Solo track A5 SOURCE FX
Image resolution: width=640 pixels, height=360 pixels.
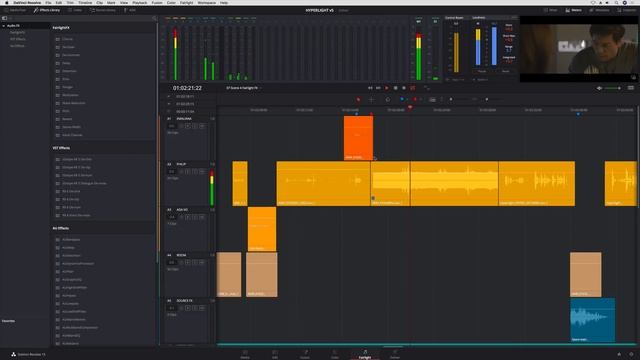click(195, 308)
